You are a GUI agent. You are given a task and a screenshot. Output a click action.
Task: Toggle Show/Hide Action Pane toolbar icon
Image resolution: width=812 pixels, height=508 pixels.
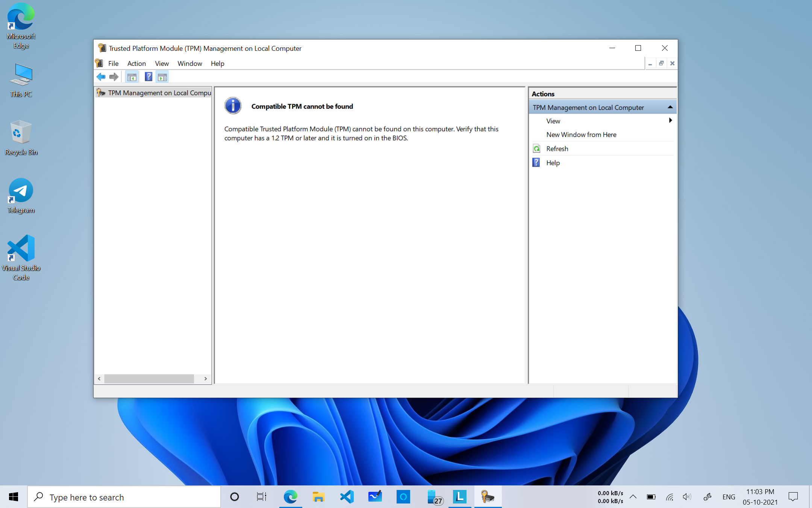coord(162,77)
